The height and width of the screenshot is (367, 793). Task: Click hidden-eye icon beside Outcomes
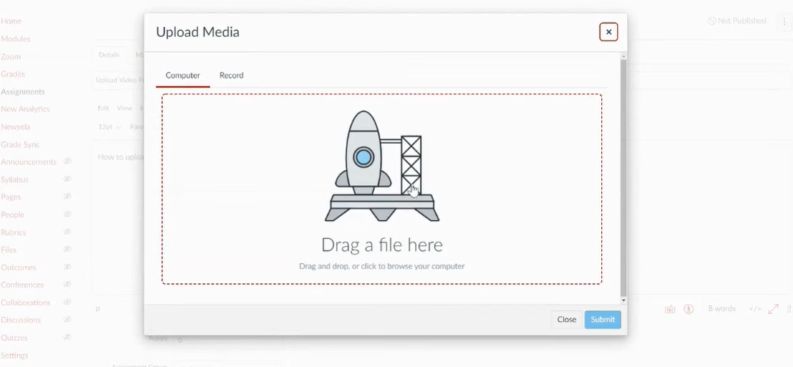tap(67, 266)
